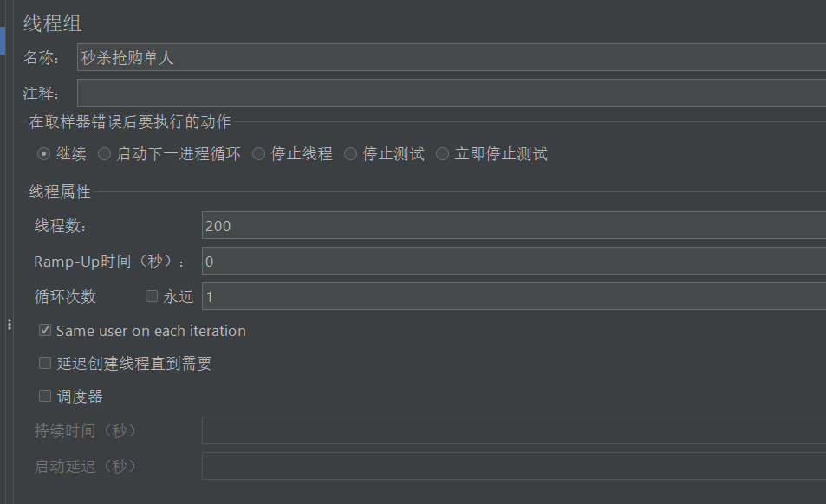
Task: Select the 停止线程 radio button
Action: pos(257,153)
